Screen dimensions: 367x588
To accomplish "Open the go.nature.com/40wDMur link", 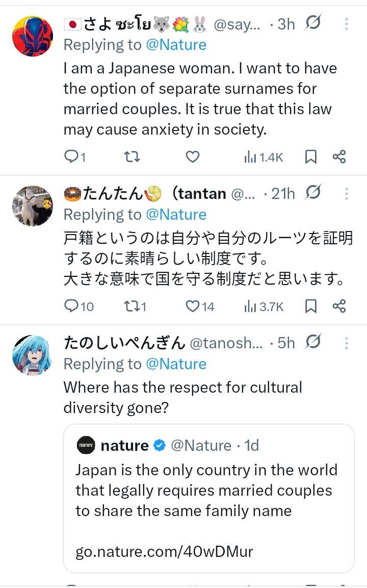I will click(164, 551).
